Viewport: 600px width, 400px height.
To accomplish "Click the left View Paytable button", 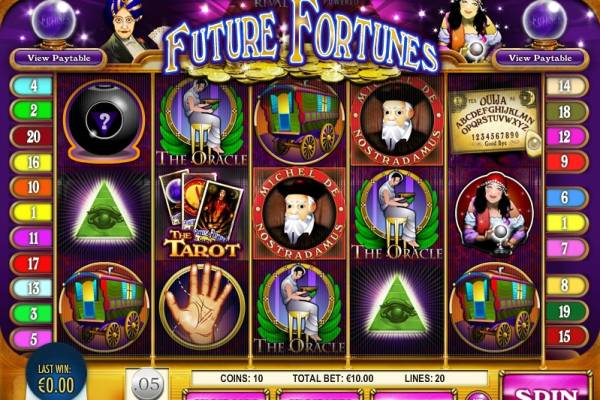I will (x=59, y=58).
